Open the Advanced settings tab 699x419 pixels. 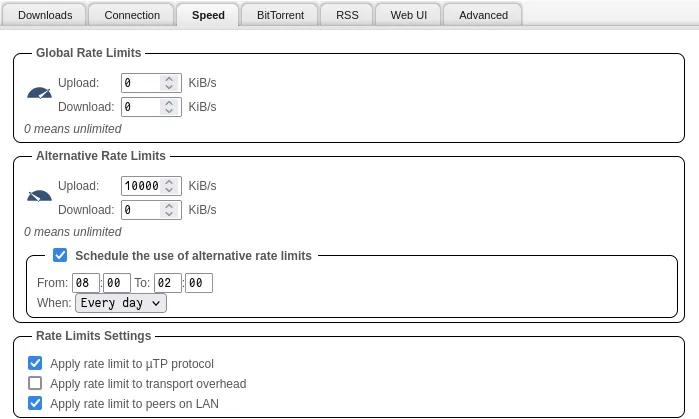click(482, 15)
